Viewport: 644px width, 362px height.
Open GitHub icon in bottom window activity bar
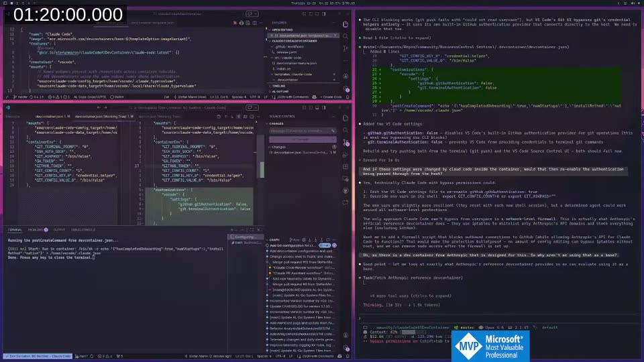click(345, 191)
